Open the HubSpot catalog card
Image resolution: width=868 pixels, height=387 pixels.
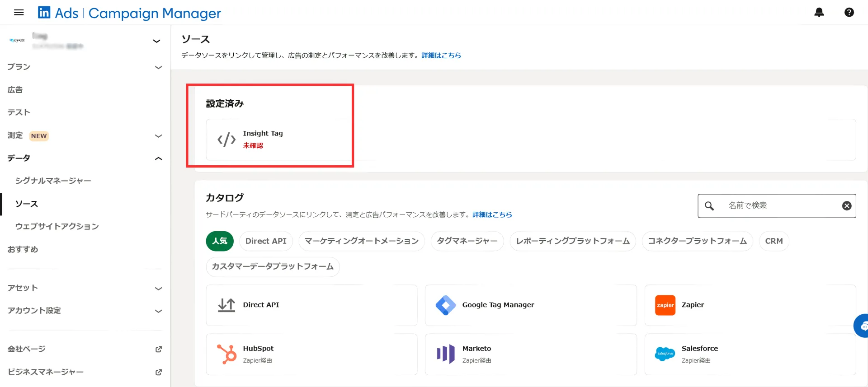[311, 354]
